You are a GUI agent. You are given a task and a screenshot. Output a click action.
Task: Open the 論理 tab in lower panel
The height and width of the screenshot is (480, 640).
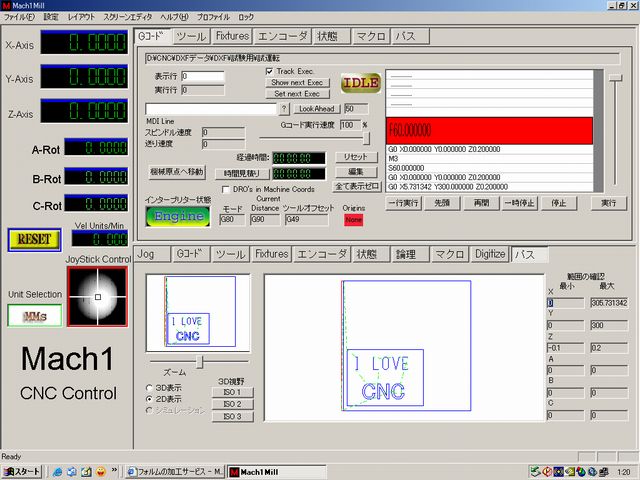(x=409, y=254)
